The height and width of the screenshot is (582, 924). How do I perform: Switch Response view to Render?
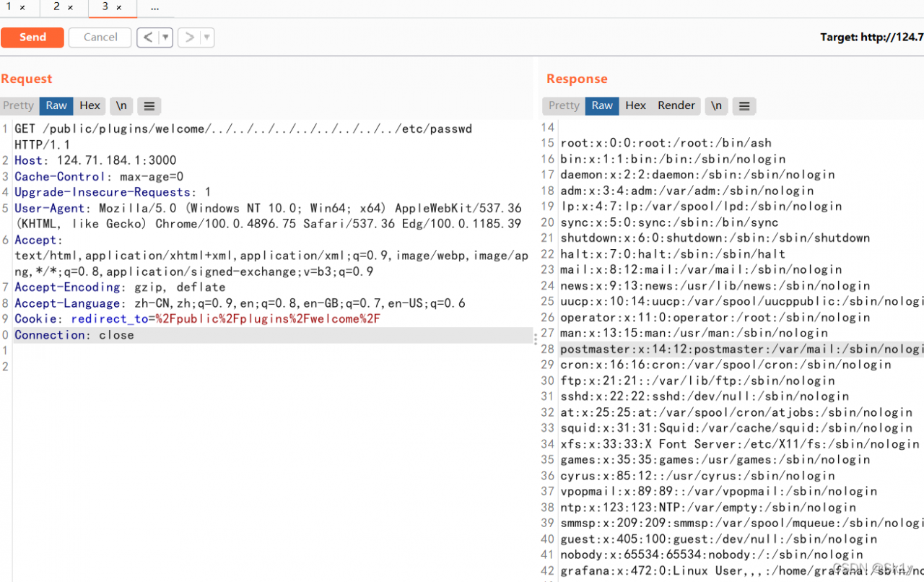[x=676, y=105]
